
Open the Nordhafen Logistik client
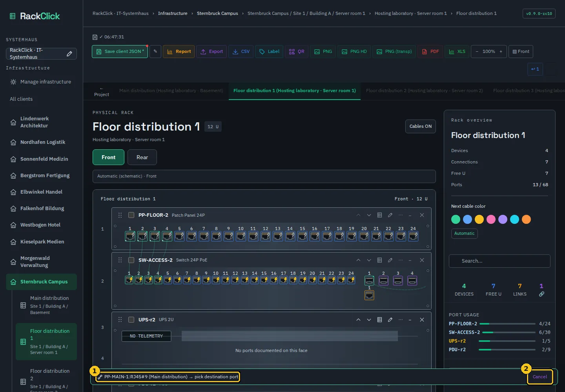click(41, 142)
